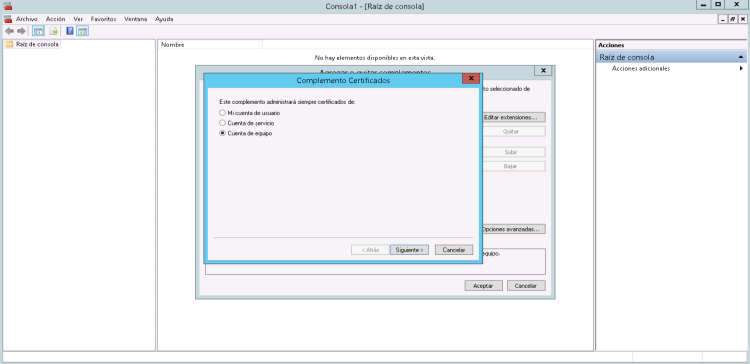Open the Ayuda menu
The height and width of the screenshot is (364, 750).
(x=164, y=19)
